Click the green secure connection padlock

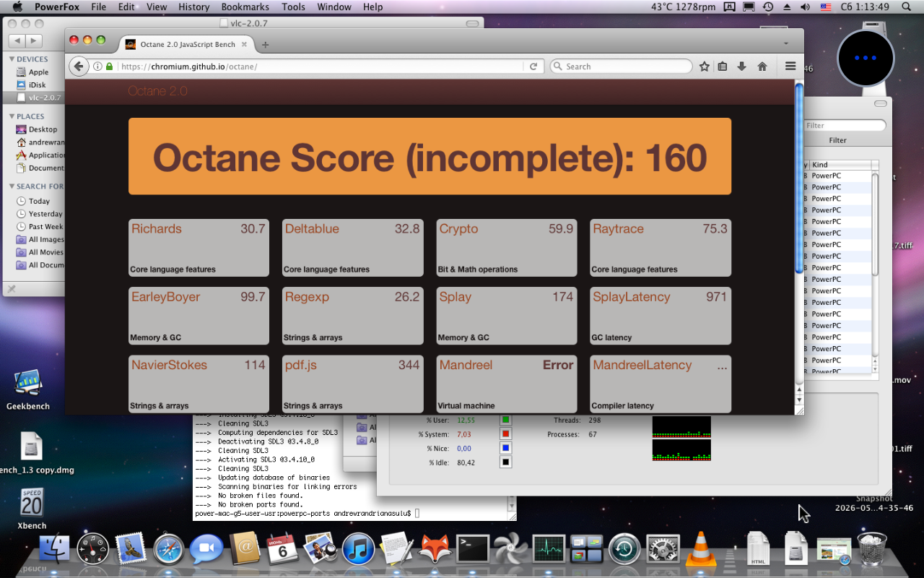(110, 66)
